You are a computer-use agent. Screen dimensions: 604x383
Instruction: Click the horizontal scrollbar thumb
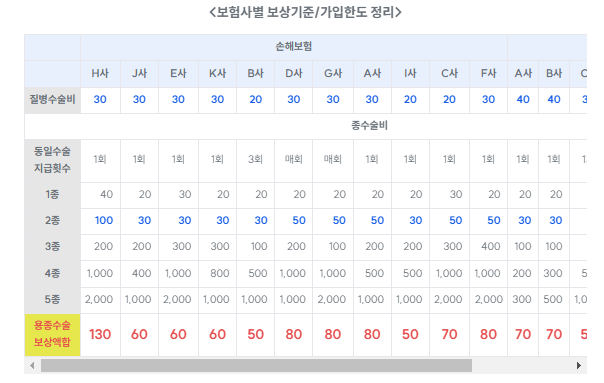tap(256, 365)
